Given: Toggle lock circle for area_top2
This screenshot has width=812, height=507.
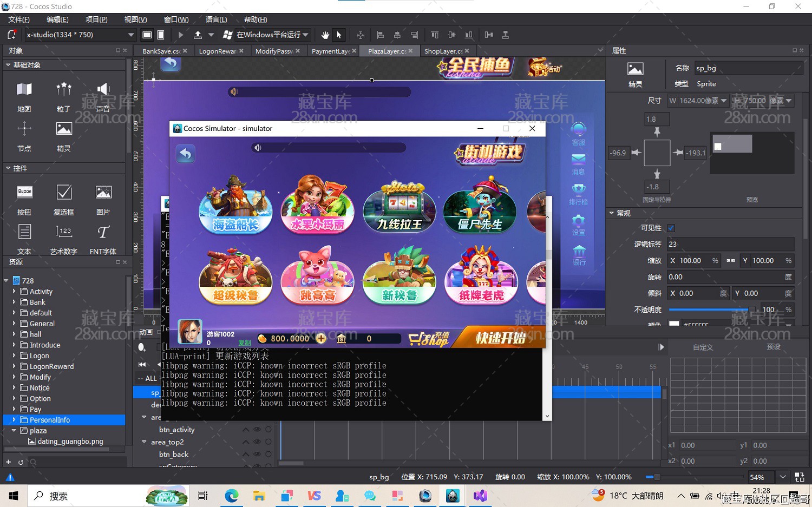Looking at the screenshot, I should (x=269, y=442).
